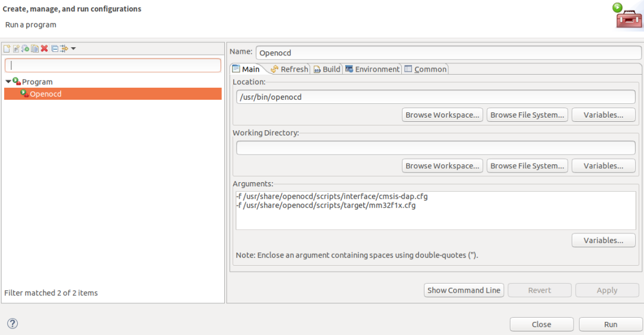Screen dimensions: 644x335
Task: Switch to the Build tab
Action: [x=327, y=69]
